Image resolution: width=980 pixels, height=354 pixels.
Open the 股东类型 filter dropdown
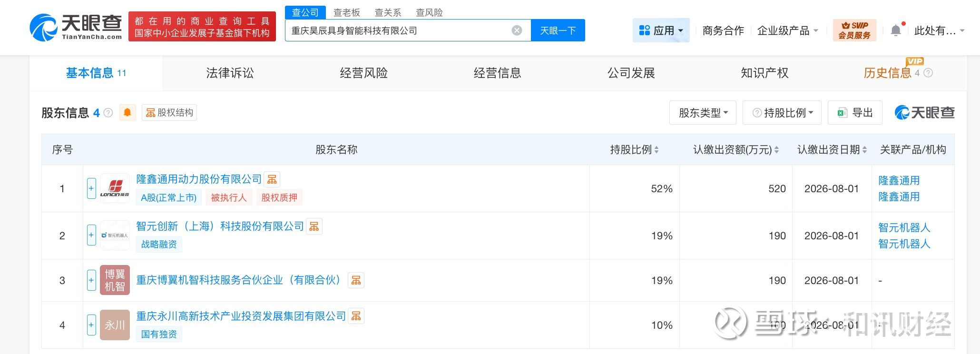702,113
